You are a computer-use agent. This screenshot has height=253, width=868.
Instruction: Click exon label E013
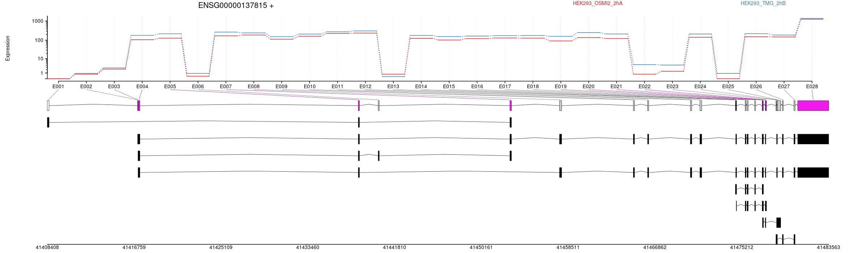393,86
